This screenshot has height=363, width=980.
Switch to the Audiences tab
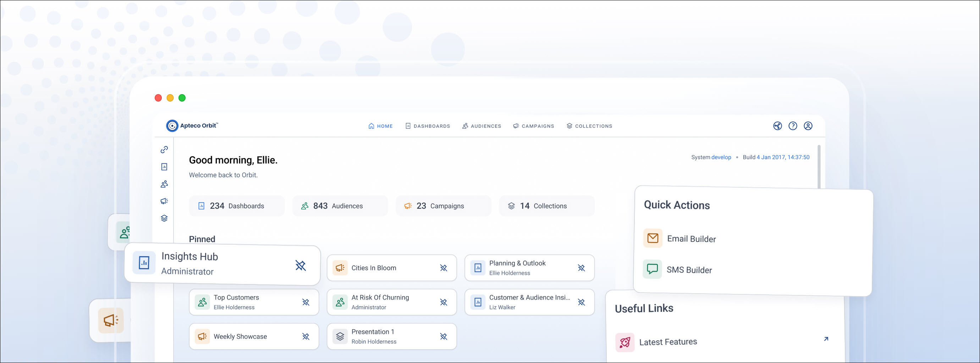pyautogui.click(x=481, y=126)
